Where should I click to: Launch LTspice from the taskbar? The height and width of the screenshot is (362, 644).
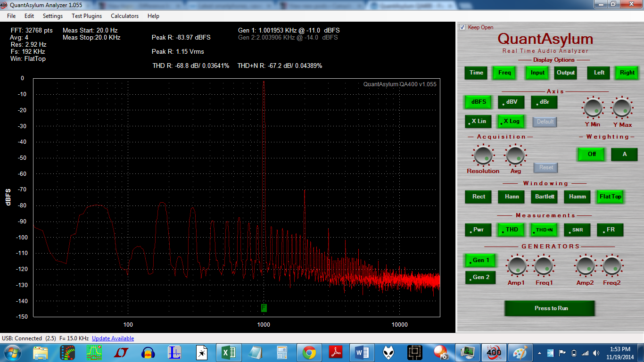(122, 353)
